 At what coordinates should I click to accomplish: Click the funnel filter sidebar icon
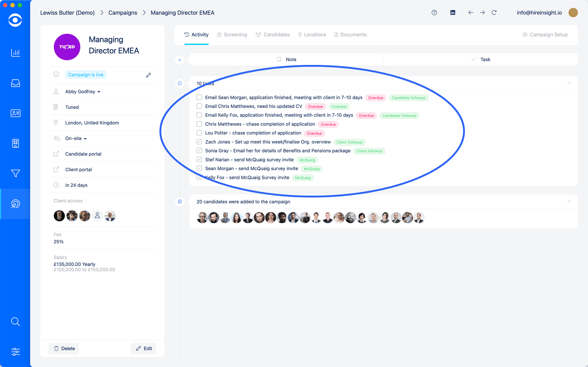point(15,173)
